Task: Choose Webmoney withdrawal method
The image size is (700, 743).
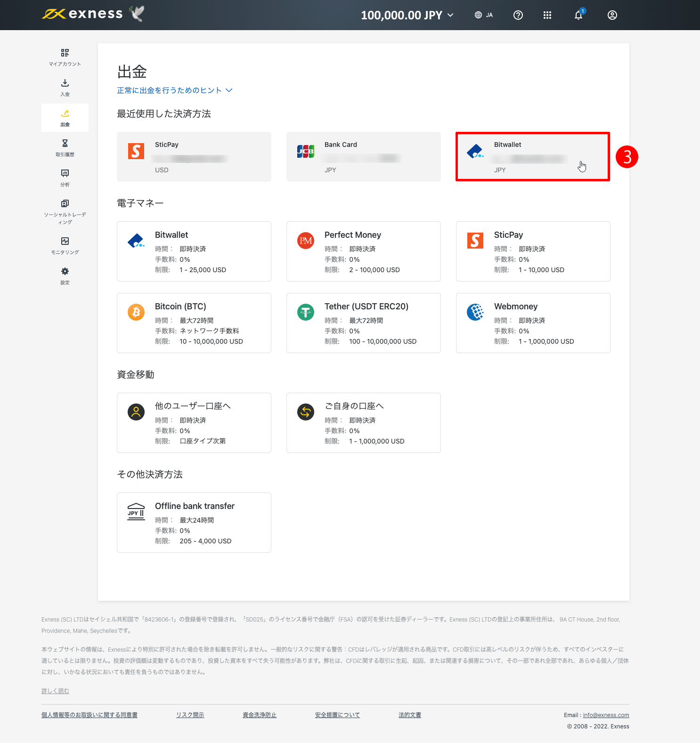Action: pos(533,323)
